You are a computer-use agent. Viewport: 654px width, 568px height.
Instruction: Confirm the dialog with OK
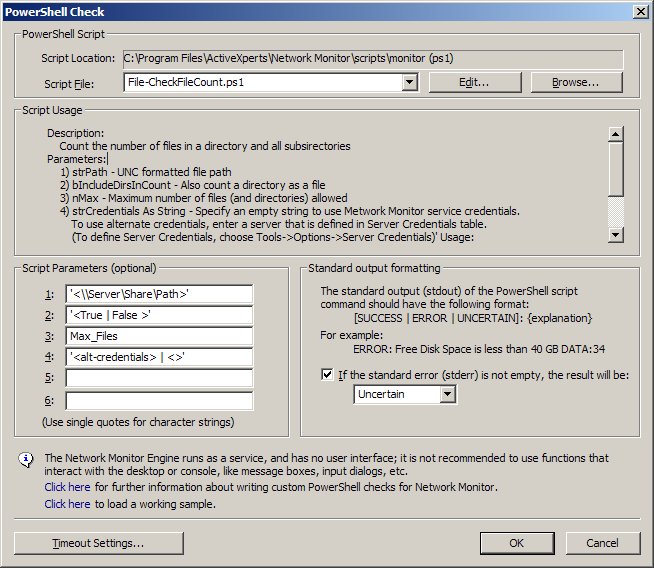[516, 543]
